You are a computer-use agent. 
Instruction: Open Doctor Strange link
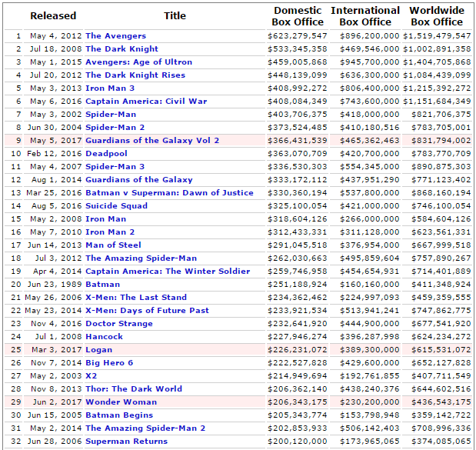(119, 323)
